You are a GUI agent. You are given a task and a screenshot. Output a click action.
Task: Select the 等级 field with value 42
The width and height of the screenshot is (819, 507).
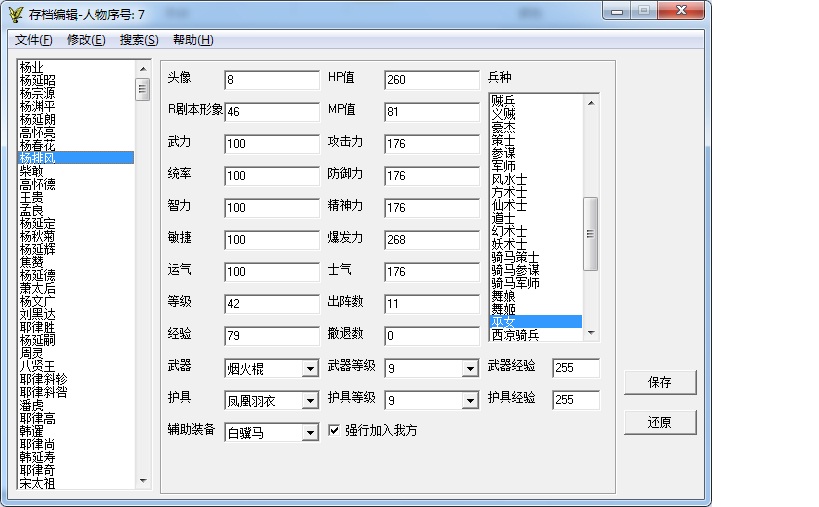pos(272,303)
